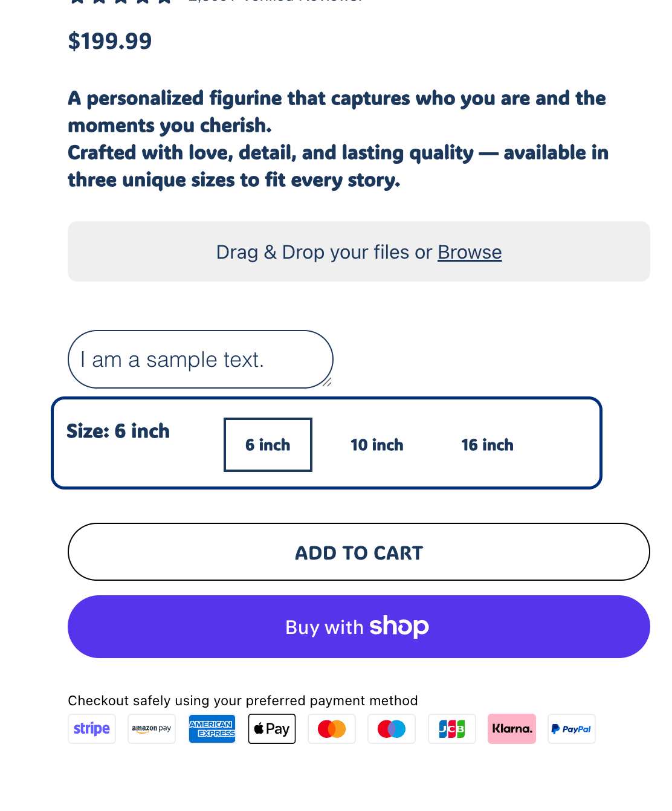Click the Apple Pay icon
Screen dimensions: 672x811
272,729
